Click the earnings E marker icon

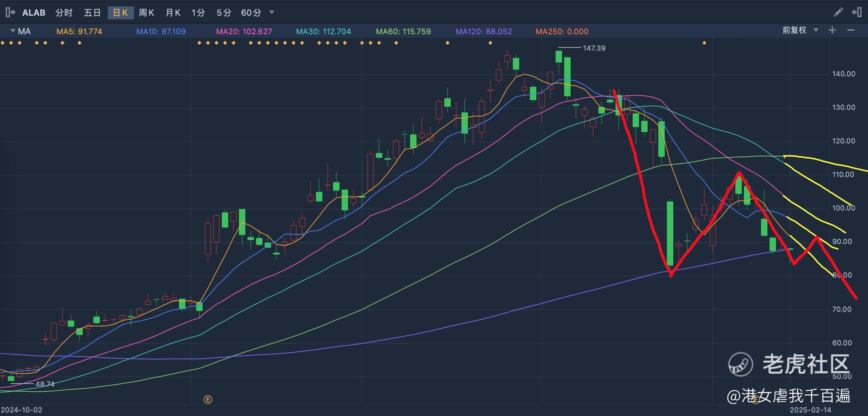click(x=208, y=400)
